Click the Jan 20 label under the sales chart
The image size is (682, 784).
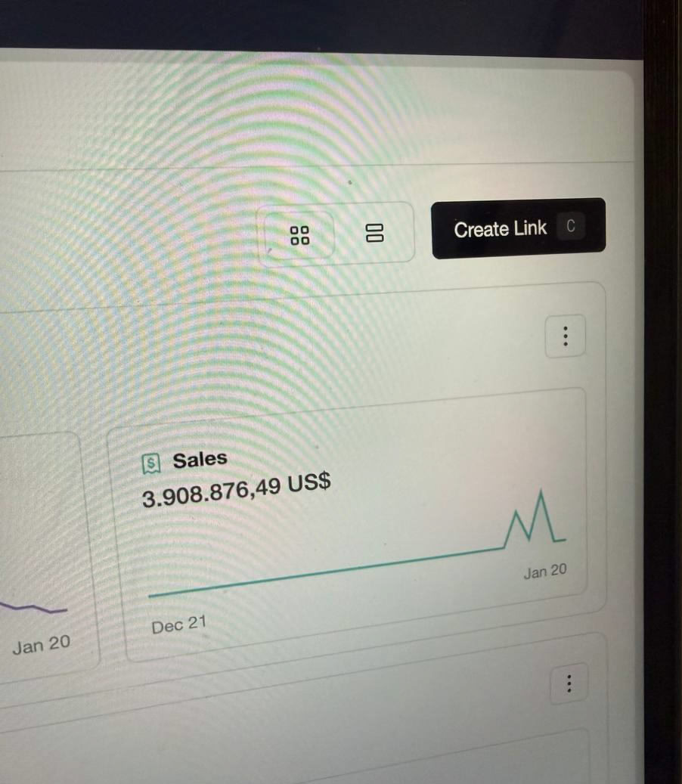(545, 571)
